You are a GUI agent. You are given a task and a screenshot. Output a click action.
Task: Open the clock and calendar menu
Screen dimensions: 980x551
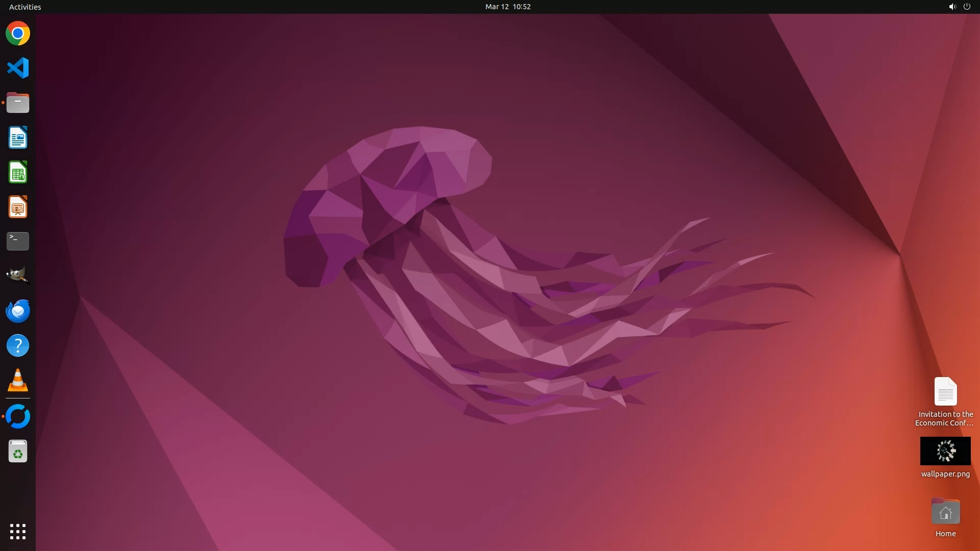coord(507,7)
